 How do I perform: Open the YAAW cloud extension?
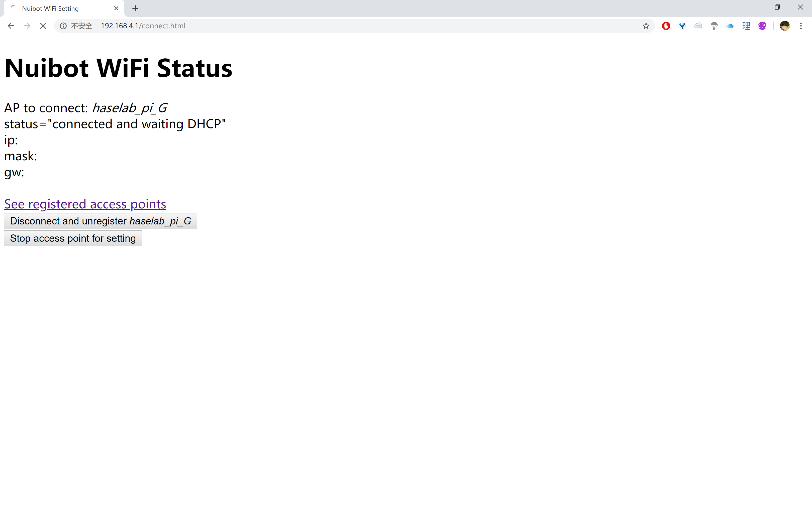pos(698,26)
